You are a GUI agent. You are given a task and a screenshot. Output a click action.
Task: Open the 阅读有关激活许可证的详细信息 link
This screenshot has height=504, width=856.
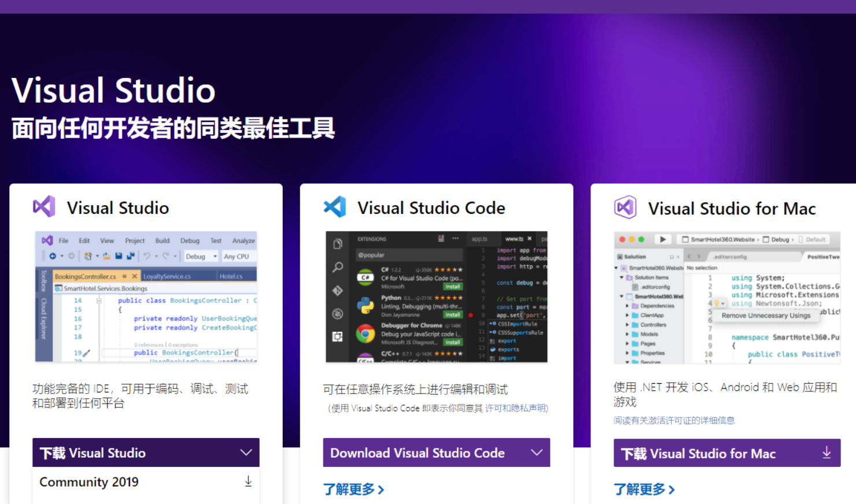tap(674, 420)
